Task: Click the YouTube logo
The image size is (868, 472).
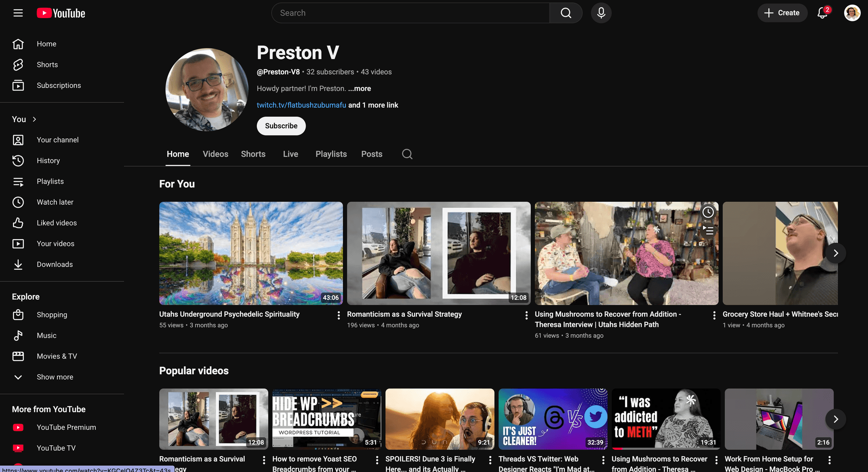Action: tap(61, 13)
